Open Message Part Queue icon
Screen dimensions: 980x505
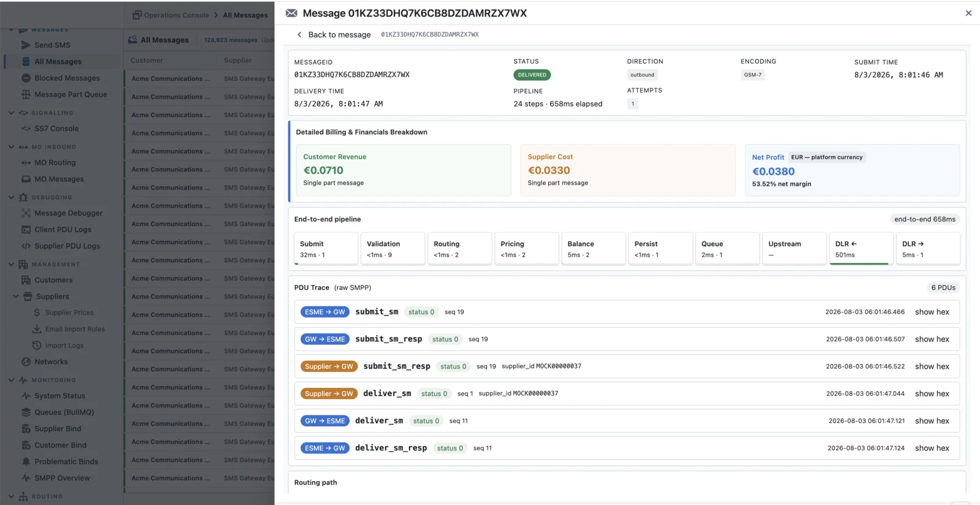click(26, 94)
